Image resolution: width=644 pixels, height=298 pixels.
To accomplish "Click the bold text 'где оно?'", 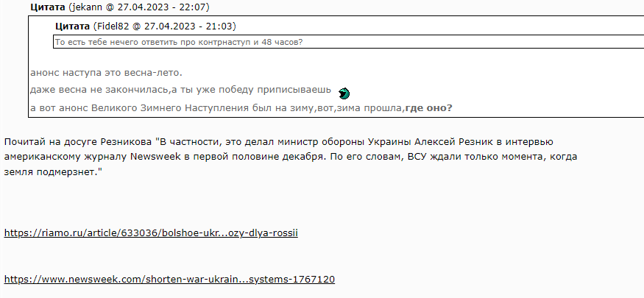I will coord(429,108).
